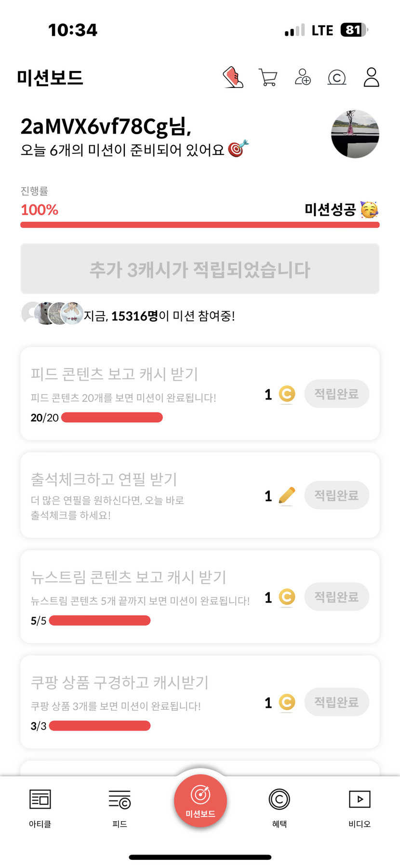Image resolution: width=400 pixels, height=868 pixels.
Task: Open the my profile person icon
Action: [x=371, y=77]
